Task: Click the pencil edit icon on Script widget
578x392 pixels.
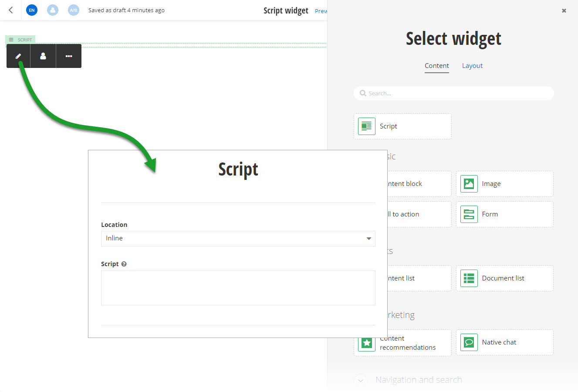Action: point(18,56)
